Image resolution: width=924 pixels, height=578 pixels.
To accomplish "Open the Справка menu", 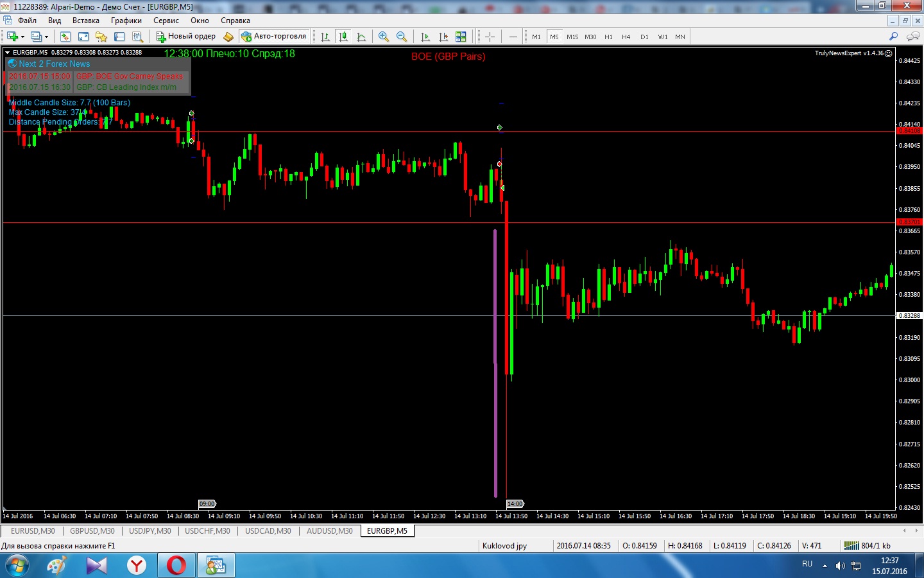I will pos(235,21).
